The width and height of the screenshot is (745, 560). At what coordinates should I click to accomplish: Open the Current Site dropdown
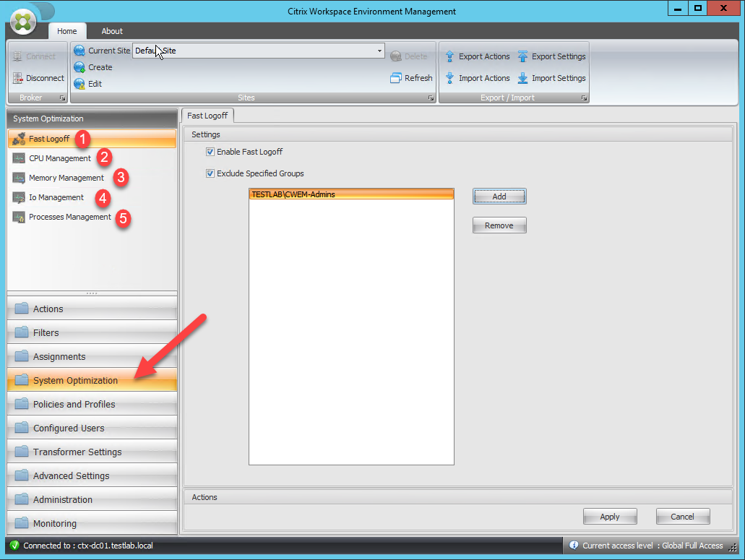379,51
